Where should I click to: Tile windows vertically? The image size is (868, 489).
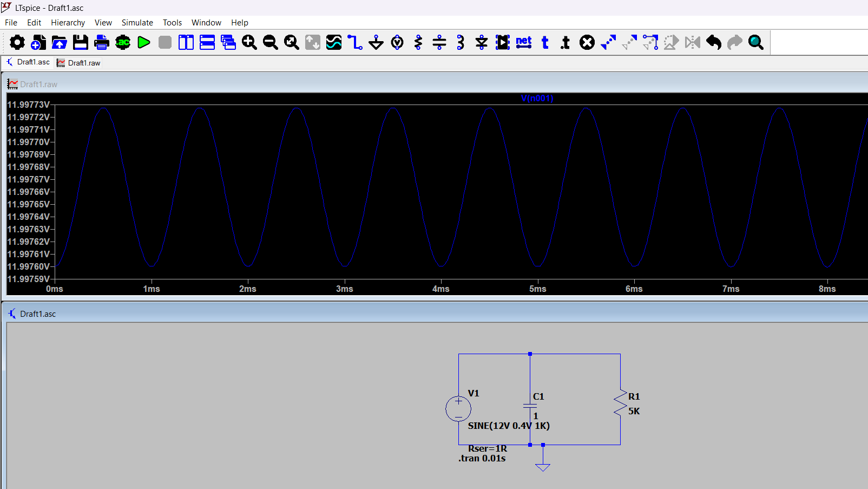click(186, 42)
